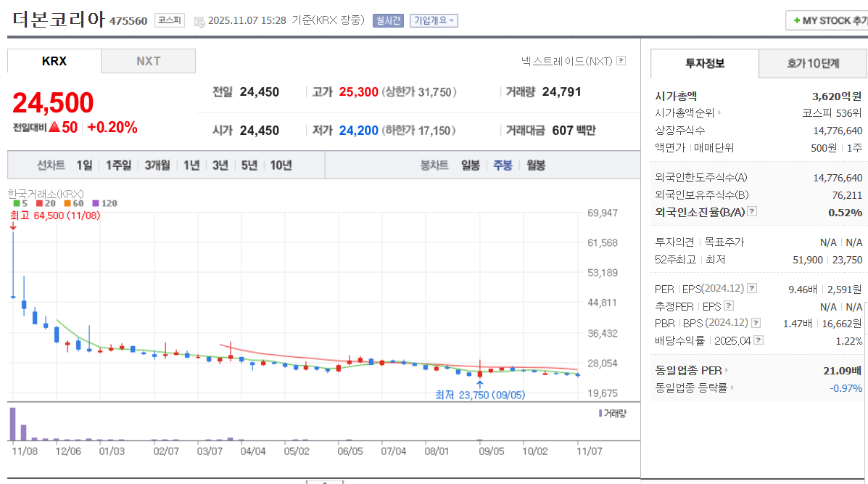
Task: Click the 동일업종 PER value 21.09배
Action: click(842, 371)
